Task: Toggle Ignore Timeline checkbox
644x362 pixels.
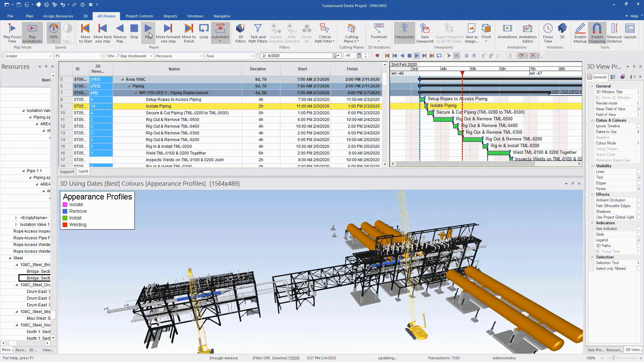Action: [639, 126]
